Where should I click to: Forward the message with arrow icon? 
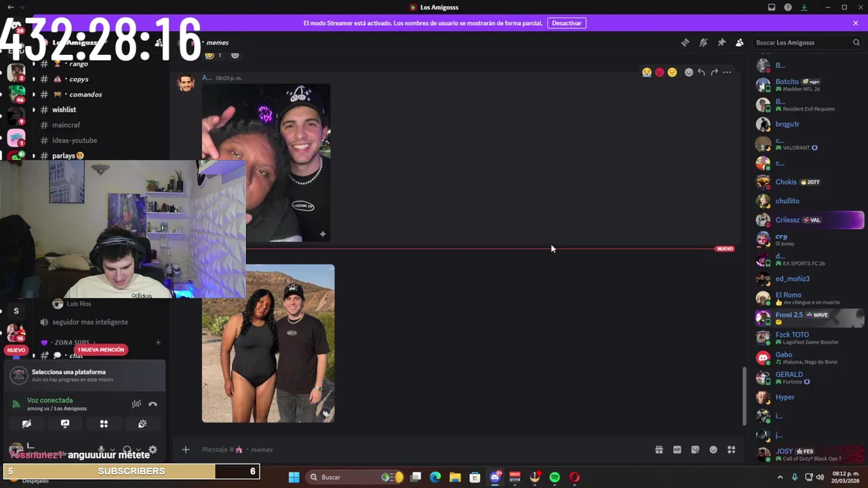pos(714,72)
